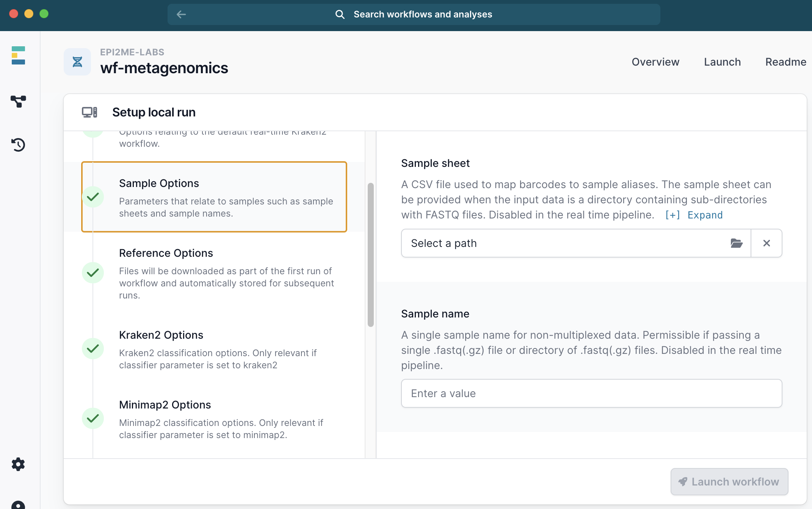Click the back arrow in the top bar

click(181, 14)
